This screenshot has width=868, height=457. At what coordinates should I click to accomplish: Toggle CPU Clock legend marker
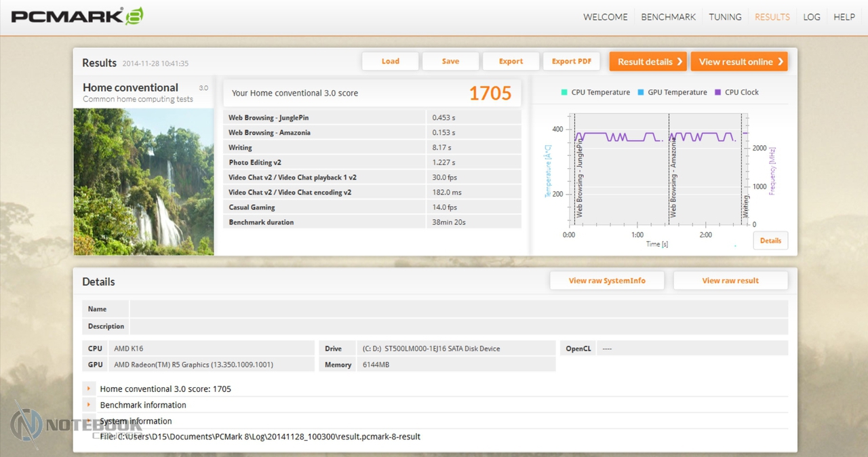click(717, 92)
